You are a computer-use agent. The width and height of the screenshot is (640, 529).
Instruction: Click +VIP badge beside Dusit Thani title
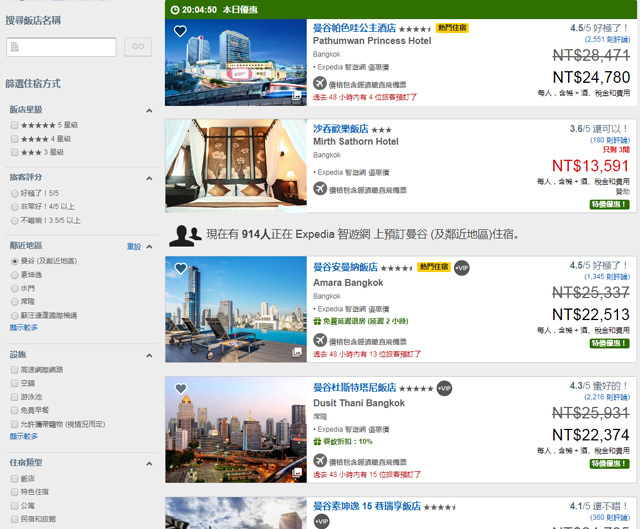click(x=444, y=388)
